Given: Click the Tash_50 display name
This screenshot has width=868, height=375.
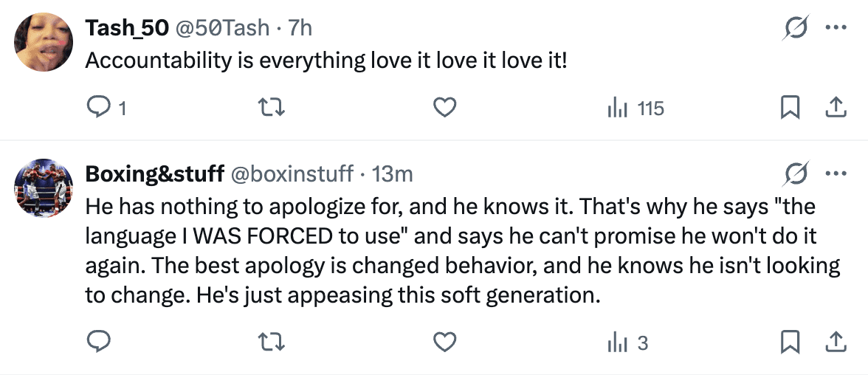Looking at the screenshot, I should pyautogui.click(x=125, y=28).
